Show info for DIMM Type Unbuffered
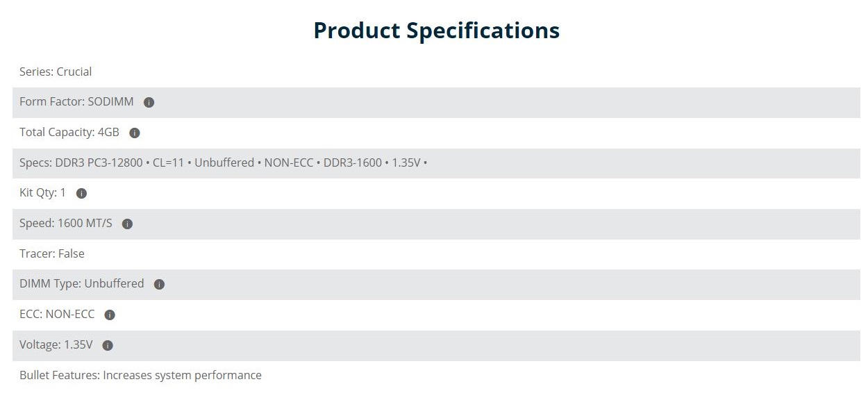This screenshot has height=400, width=868. pos(159,284)
